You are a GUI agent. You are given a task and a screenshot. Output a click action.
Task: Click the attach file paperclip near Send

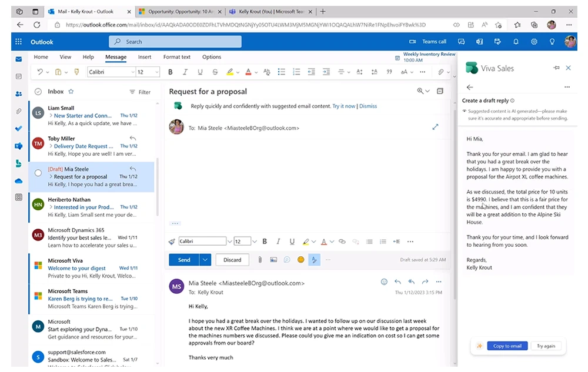(x=260, y=260)
